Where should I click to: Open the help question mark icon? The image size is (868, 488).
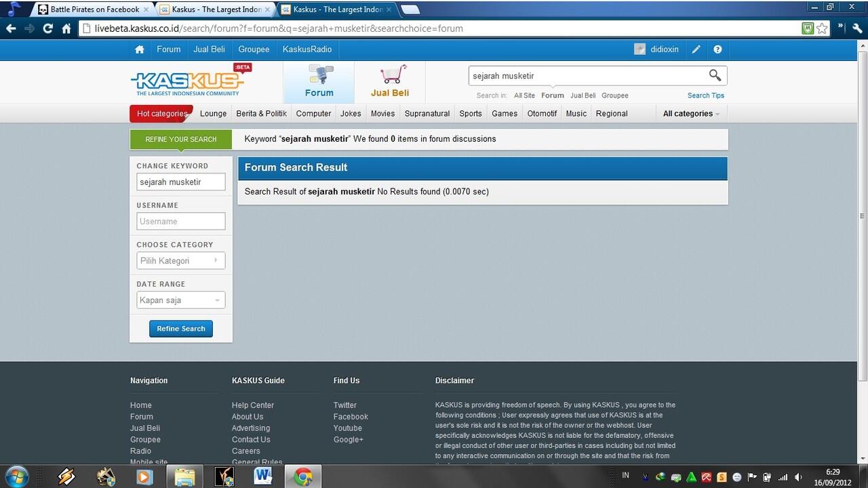[x=717, y=49]
